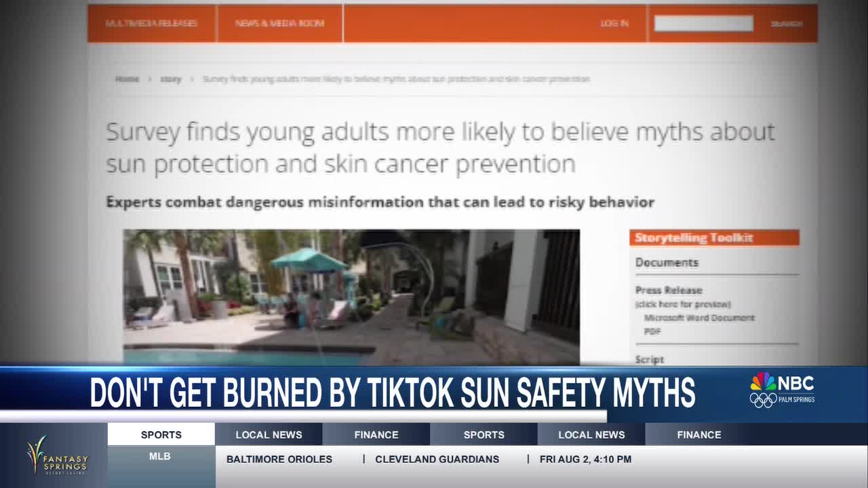Image resolution: width=868 pixels, height=488 pixels.
Task: Click the Fantasy Springs Resort Casino logo
Action: 57,455
